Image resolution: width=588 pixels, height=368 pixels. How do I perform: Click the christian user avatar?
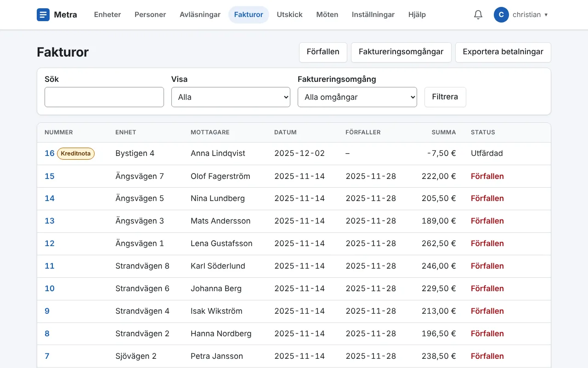(501, 15)
